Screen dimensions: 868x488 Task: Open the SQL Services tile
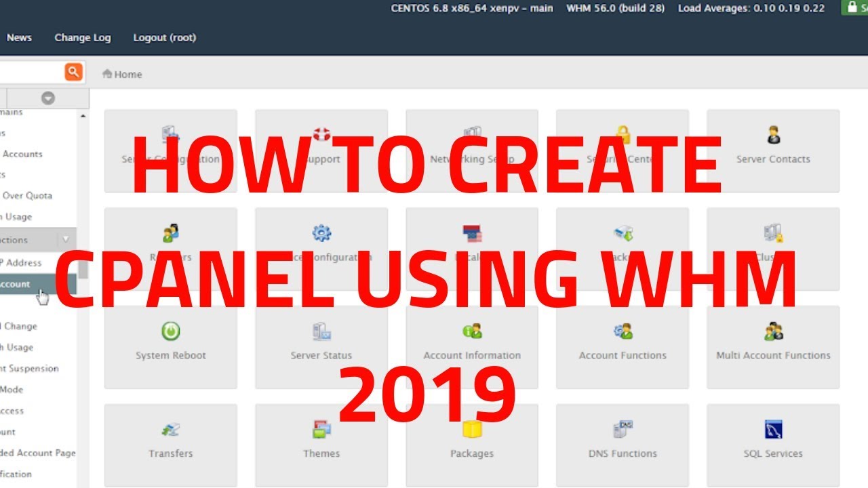click(x=773, y=445)
